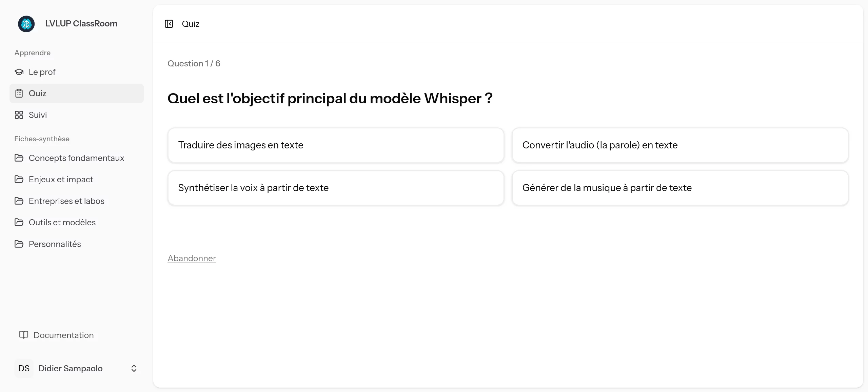This screenshot has height=392, width=868.
Task: Click the grid icon beside Suivi
Action: click(x=19, y=115)
